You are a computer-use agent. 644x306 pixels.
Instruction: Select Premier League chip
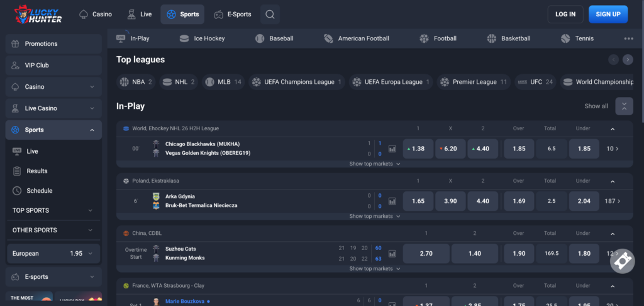pos(474,82)
